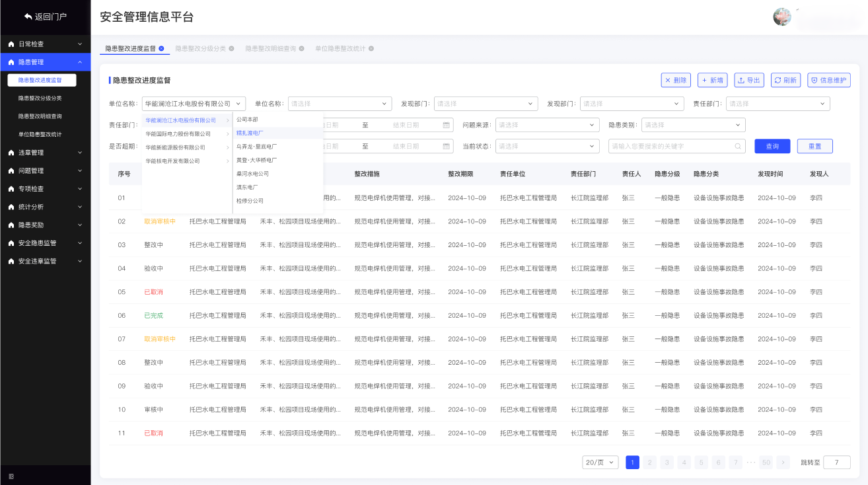Click the sidebar collapse icon at bottom left
This screenshot has height=485, width=868.
(11, 476)
